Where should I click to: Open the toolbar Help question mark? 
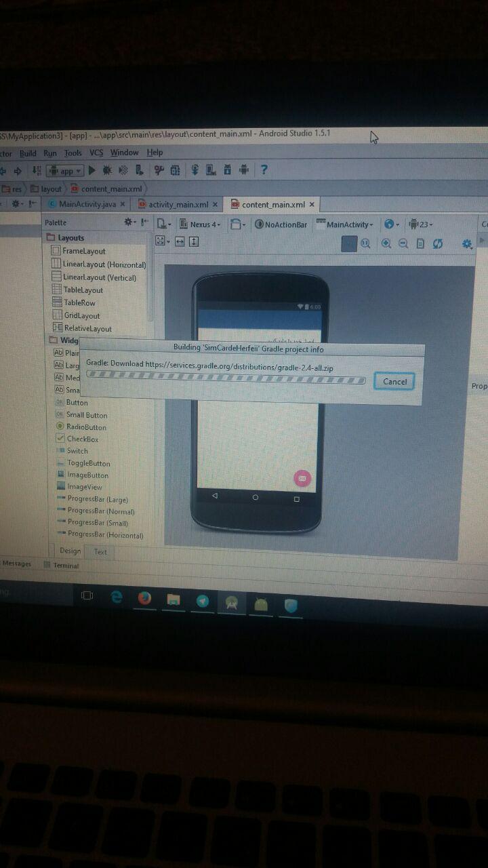tap(264, 170)
